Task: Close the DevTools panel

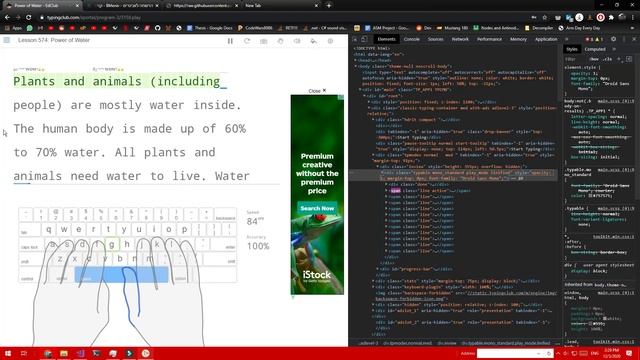Action: (x=634, y=39)
